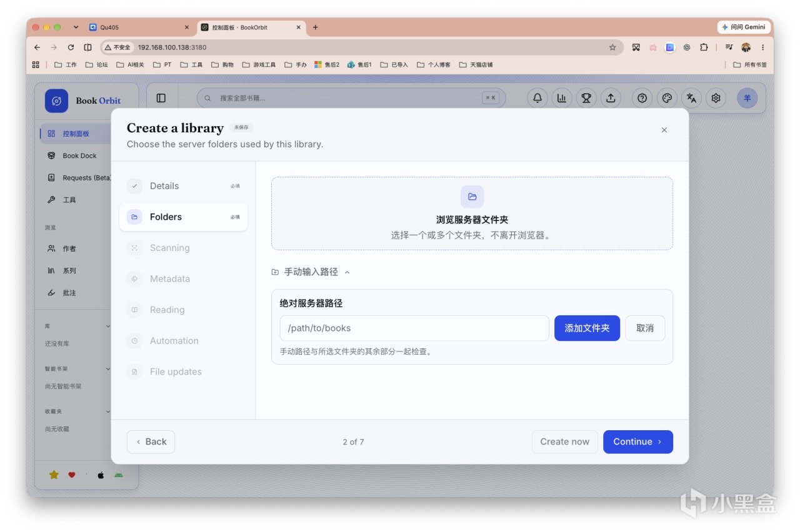800x532 pixels.
Task: Switch to the Qu405 browser tab
Action: coord(140,27)
